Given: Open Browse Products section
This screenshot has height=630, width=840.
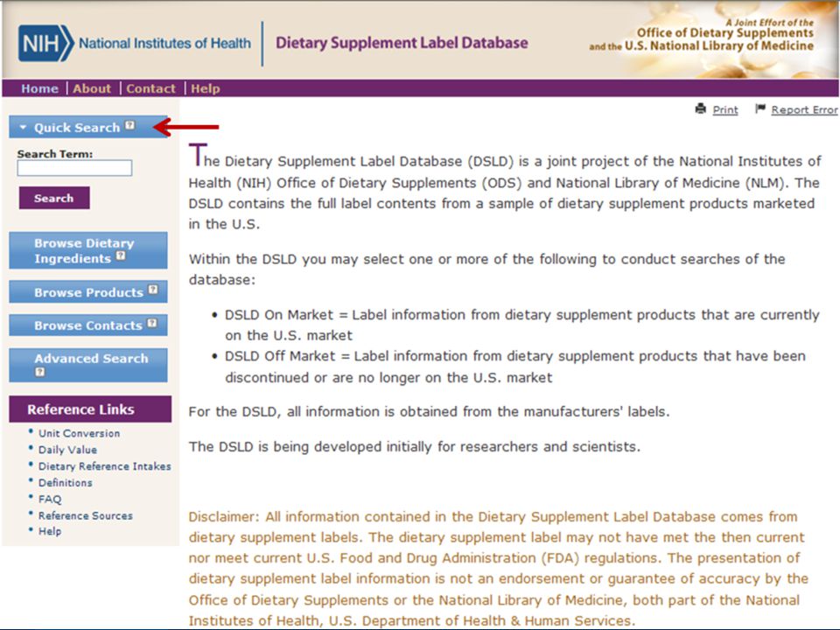Looking at the screenshot, I should coord(88,292).
